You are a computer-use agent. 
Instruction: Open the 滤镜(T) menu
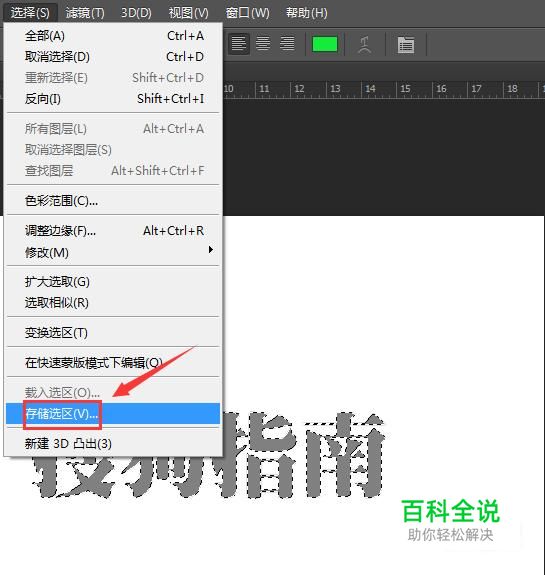click(85, 13)
